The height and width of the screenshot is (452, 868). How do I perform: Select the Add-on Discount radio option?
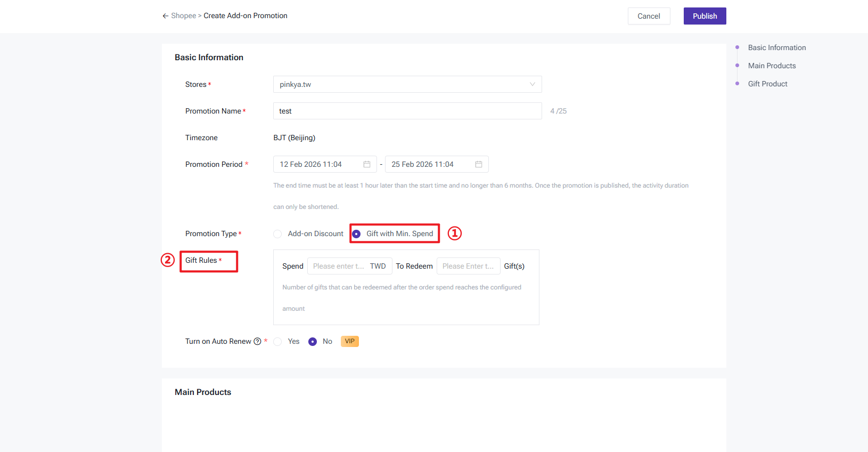point(277,234)
